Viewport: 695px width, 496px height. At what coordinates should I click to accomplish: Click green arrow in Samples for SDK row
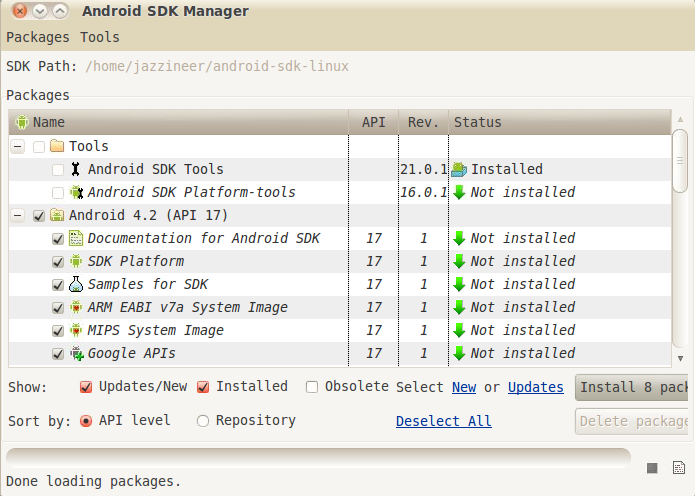point(459,285)
